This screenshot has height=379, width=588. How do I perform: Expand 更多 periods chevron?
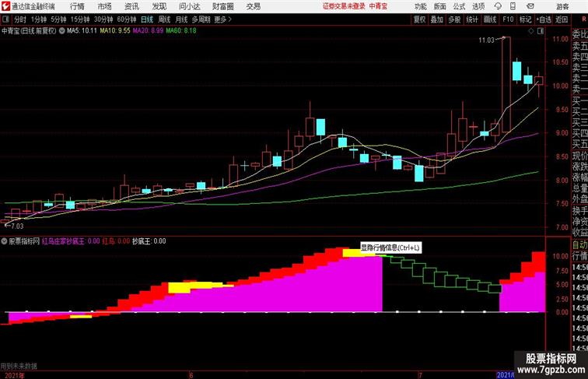click(x=223, y=19)
